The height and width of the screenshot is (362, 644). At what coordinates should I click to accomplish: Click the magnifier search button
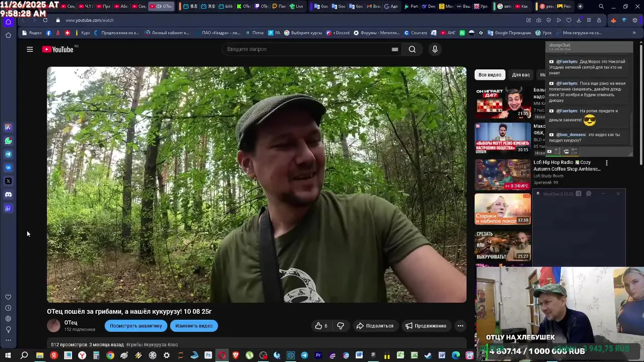412,49
